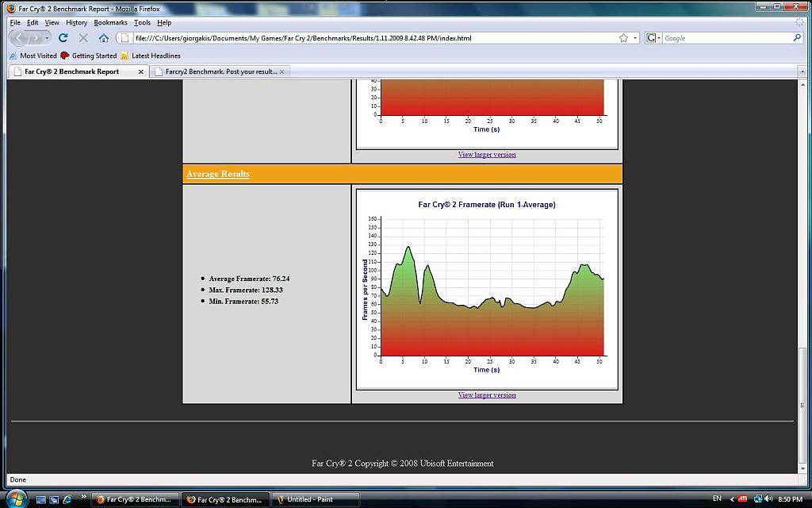
Task: Click the EN language indicator
Action: click(717, 498)
